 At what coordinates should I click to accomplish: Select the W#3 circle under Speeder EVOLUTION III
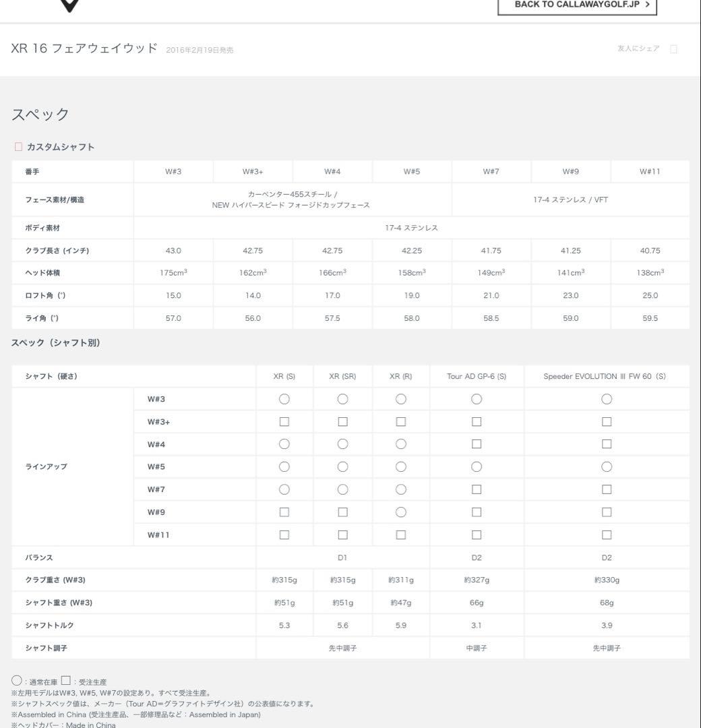(606, 399)
